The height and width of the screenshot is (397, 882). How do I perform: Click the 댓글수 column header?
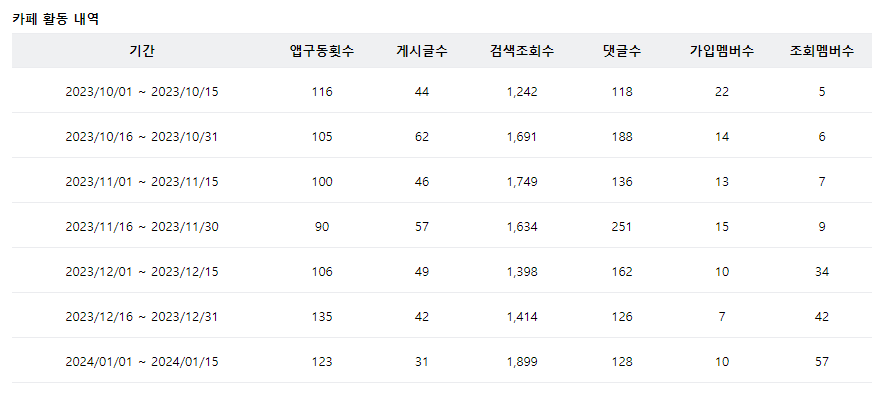[622, 51]
